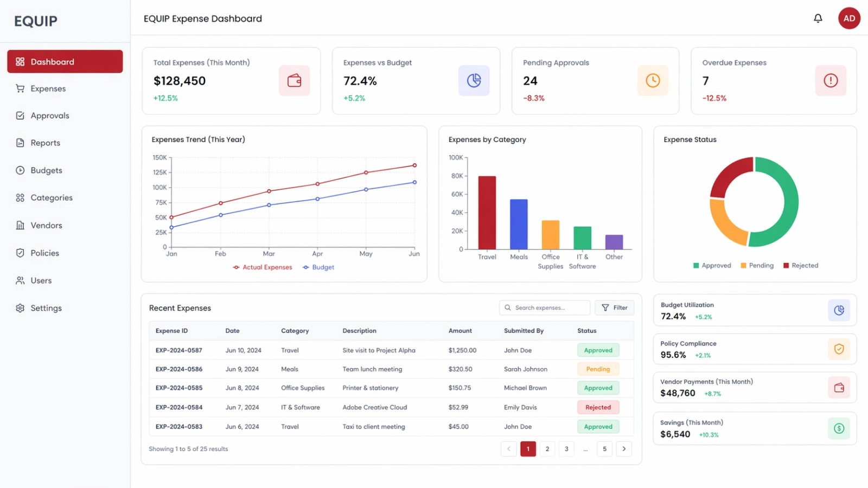Click the clock icon in Pending Approvals card
The width and height of the screenshot is (868, 488).
tap(653, 81)
